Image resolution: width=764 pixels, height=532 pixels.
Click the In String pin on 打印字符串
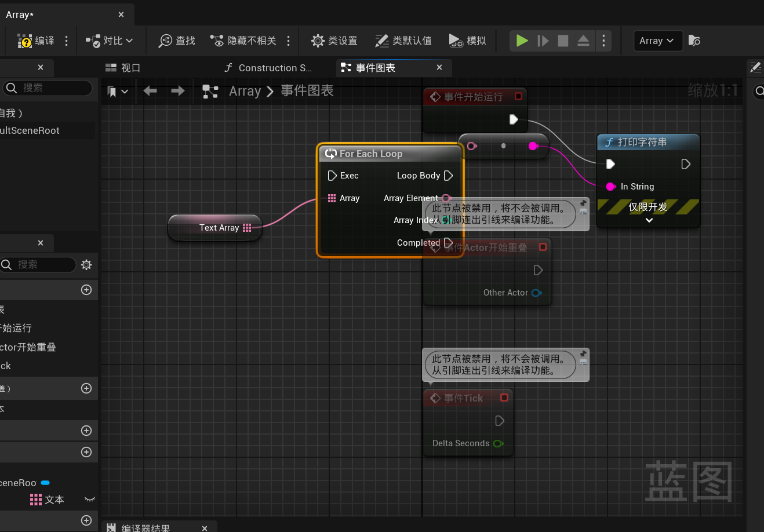[610, 187]
